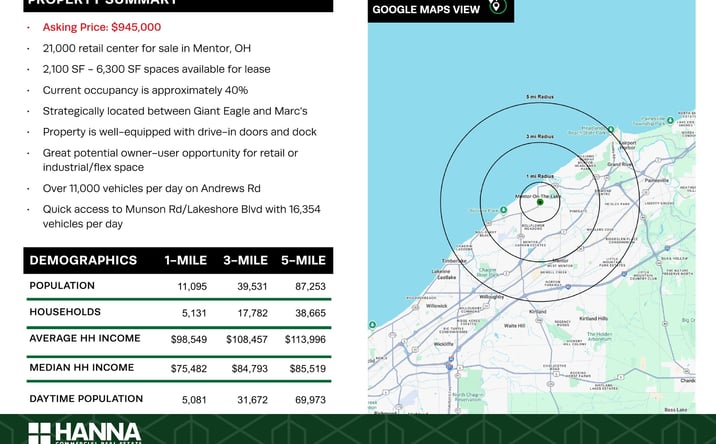Select the green park pin left of the 3-mile circle
Image resolution: width=716 pixels, height=444 pixels.
click(x=503, y=210)
